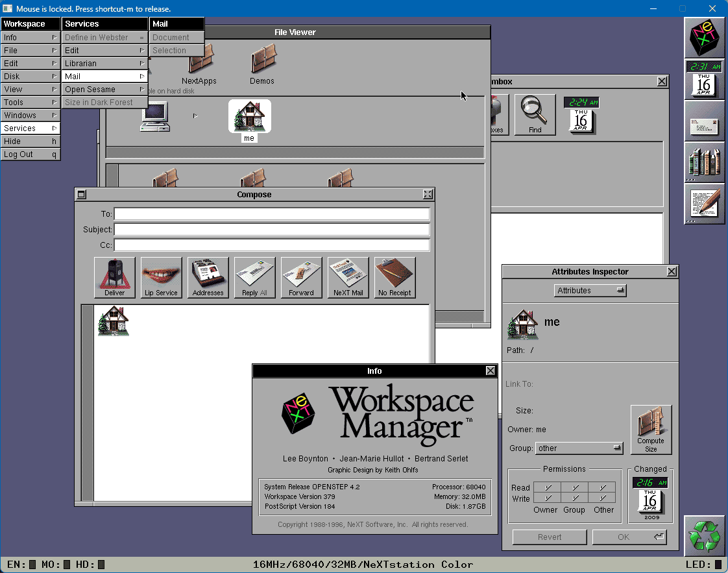Click the Recycler icon in the dock

tap(704, 536)
